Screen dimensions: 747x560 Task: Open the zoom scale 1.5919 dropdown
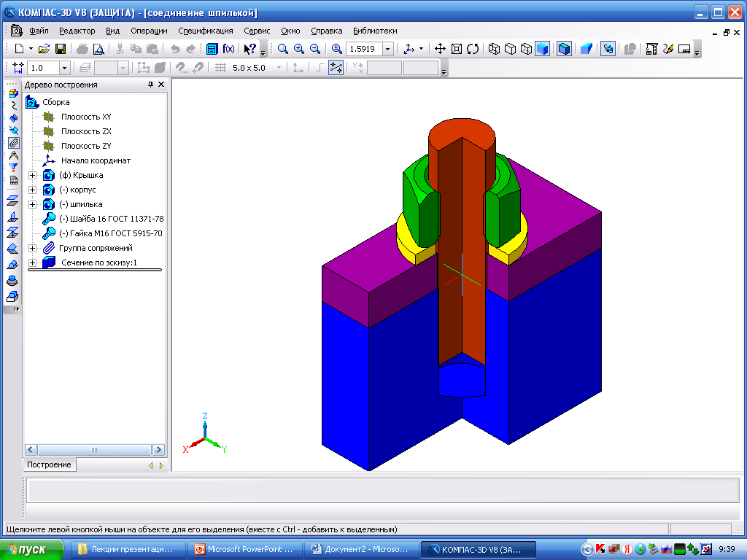[387, 49]
